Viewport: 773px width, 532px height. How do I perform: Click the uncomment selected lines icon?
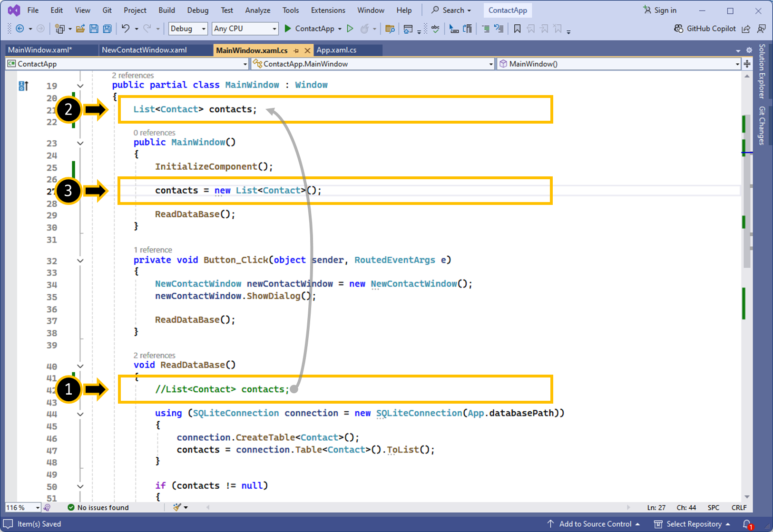click(499, 29)
